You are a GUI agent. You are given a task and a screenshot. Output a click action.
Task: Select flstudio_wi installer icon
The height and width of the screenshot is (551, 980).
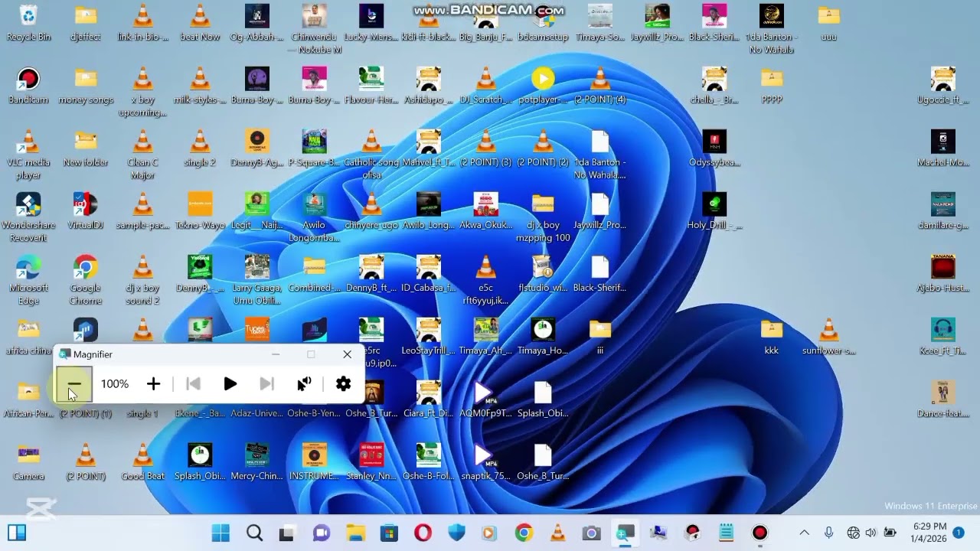pyautogui.click(x=543, y=275)
